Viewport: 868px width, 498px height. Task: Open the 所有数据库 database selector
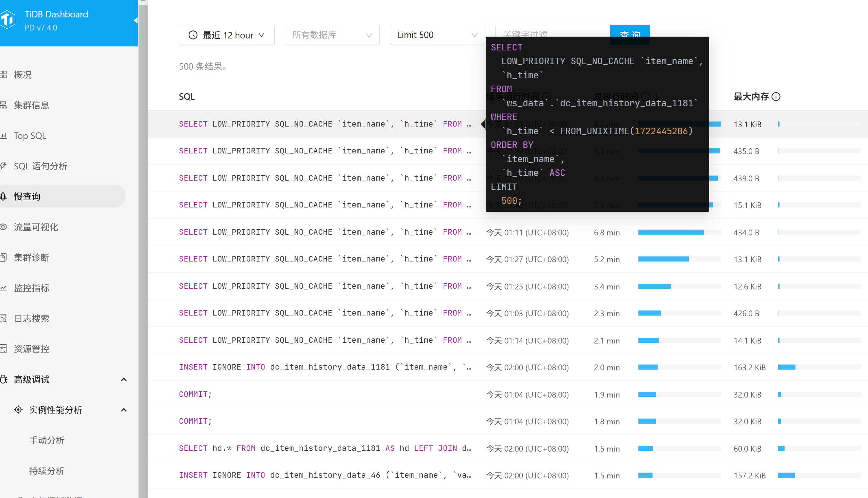pos(332,35)
